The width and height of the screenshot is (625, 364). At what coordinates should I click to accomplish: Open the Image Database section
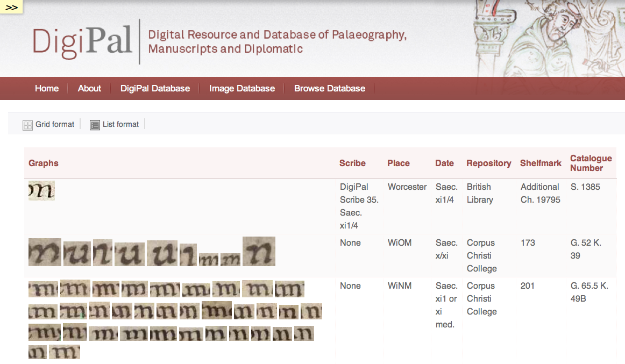[242, 89]
